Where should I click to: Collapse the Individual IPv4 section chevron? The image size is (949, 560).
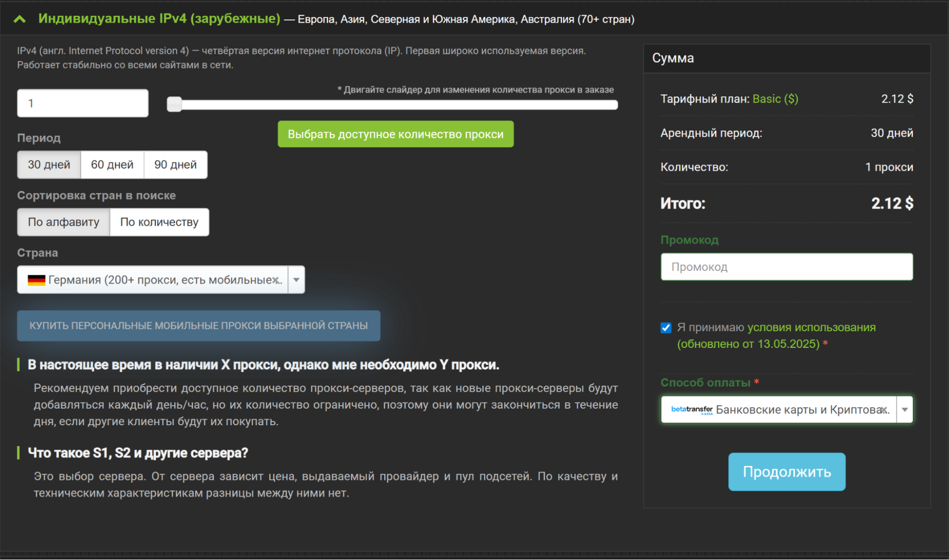[19, 19]
